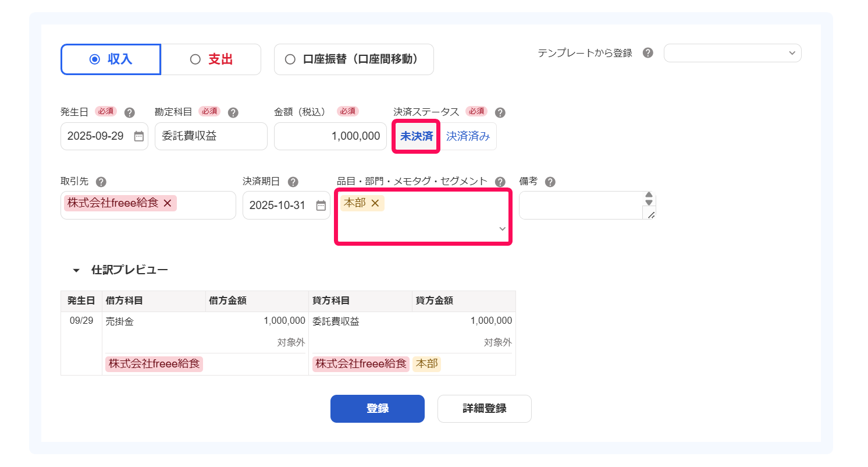Click the 決済期日 field 2025-10-31
The height and width of the screenshot is (467, 868).
286,206
